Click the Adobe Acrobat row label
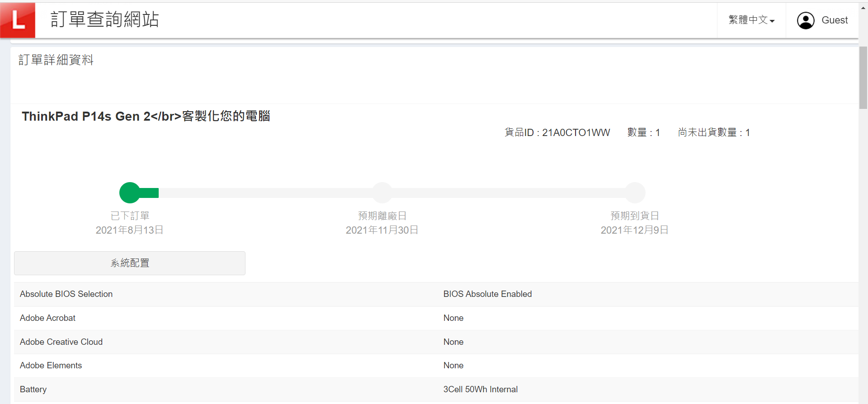Image resolution: width=868 pixels, height=404 pixels. coord(47,318)
